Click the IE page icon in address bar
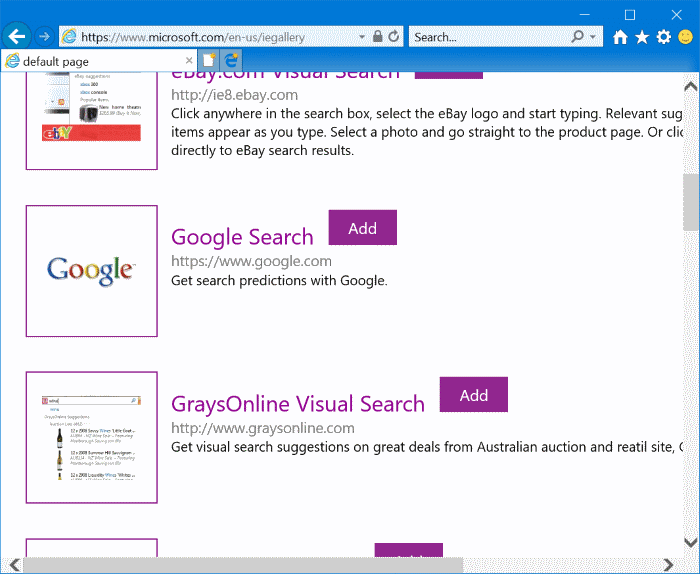The image size is (700, 574). tap(69, 37)
